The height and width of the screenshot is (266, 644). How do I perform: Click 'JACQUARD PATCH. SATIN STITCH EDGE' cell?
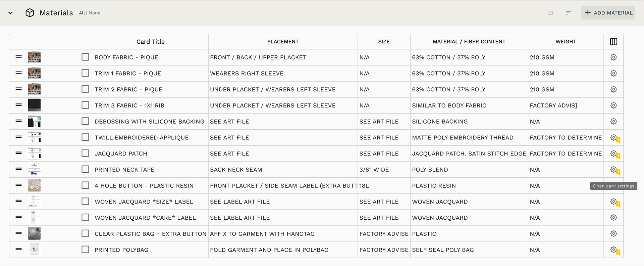(x=469, y=154)
